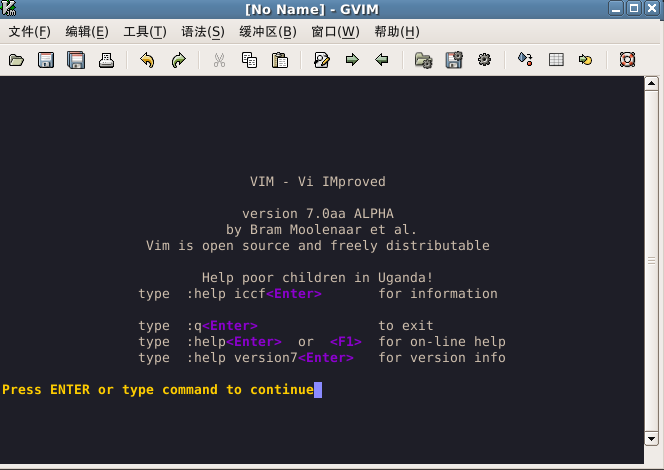Screen dimensions: 664x470
Task: Click the 'Help poor children in Uganda!' line
Action: [318, 277]
